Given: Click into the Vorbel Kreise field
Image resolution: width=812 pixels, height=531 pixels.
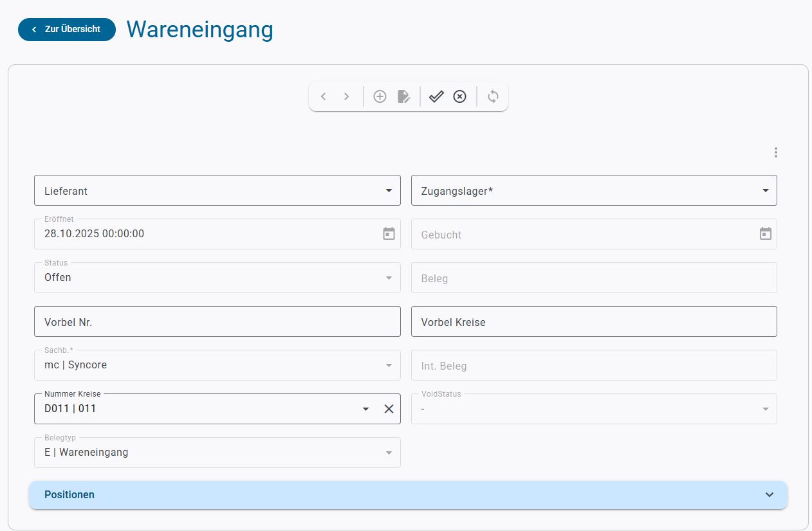Looking at the screenshot, I should coord(594,321).
